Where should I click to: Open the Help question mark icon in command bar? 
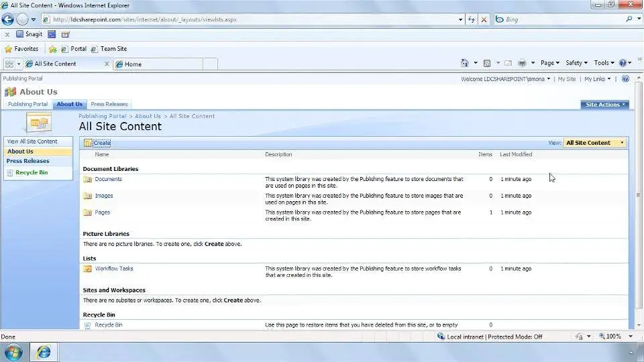coord(623,63)
